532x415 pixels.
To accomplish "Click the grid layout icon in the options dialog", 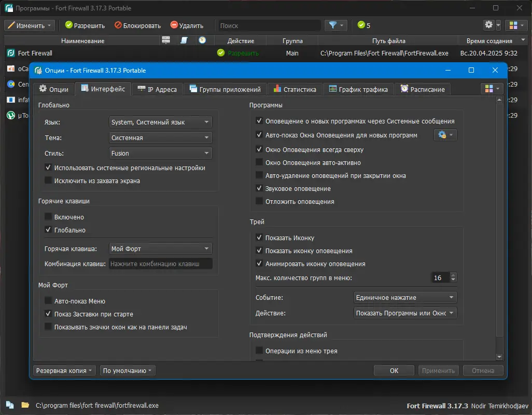I will tap(489, 88).
